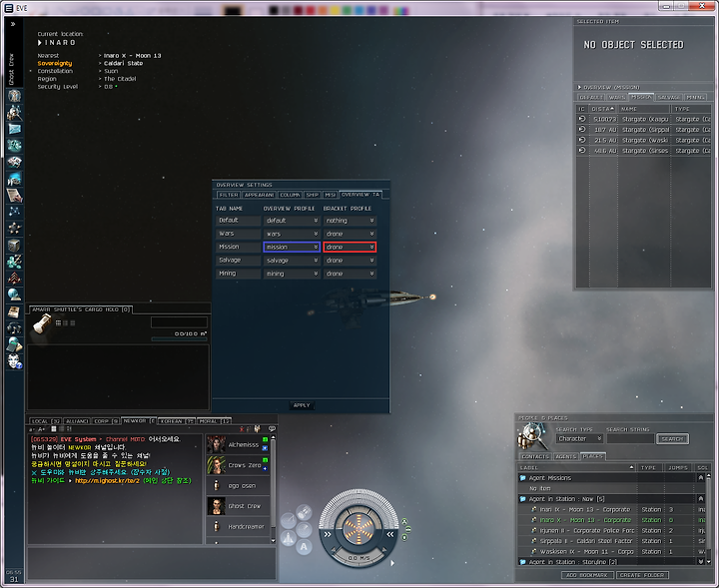Open the Jukebox headphones icon
The height and width of the screenshot is (588, 719).
pyautogui.click(x=14, y=328)
